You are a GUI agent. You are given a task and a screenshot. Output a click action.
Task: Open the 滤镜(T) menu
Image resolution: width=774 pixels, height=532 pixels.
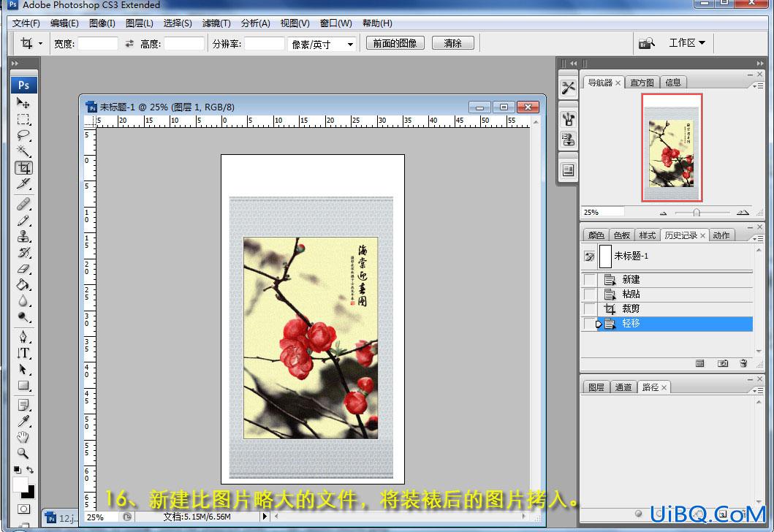(x=216, y=23)
